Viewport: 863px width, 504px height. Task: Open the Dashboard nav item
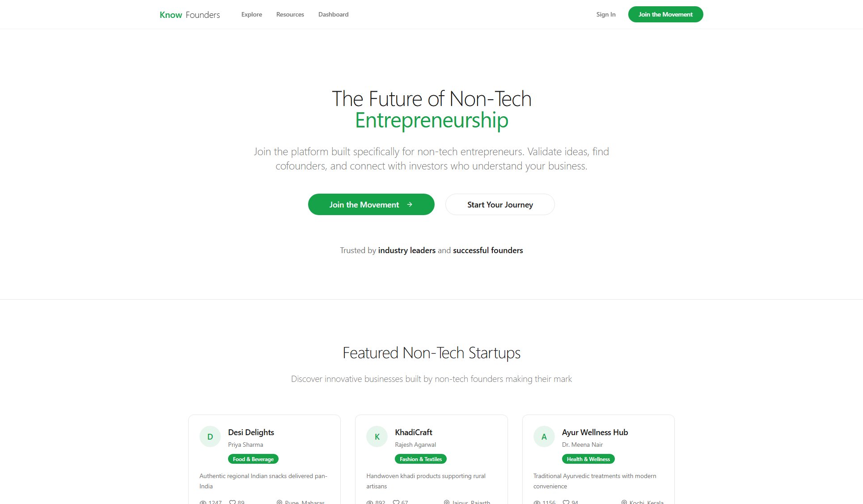pos(333,14)
